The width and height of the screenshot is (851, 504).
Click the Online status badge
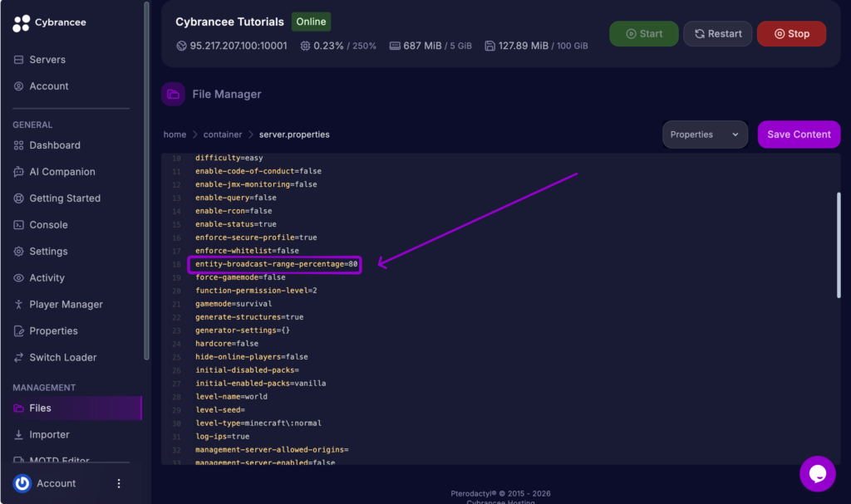click(x=311, y=22)
